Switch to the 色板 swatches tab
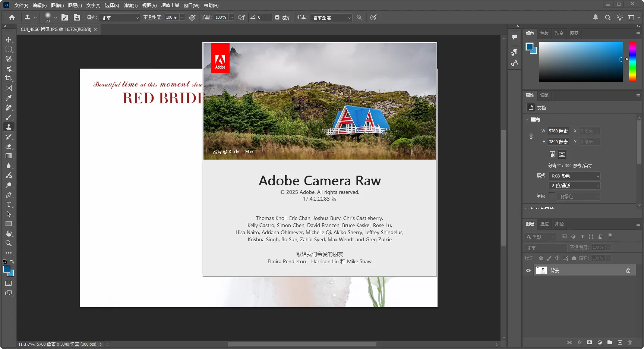The image size is (644, 349). [544, 34]
